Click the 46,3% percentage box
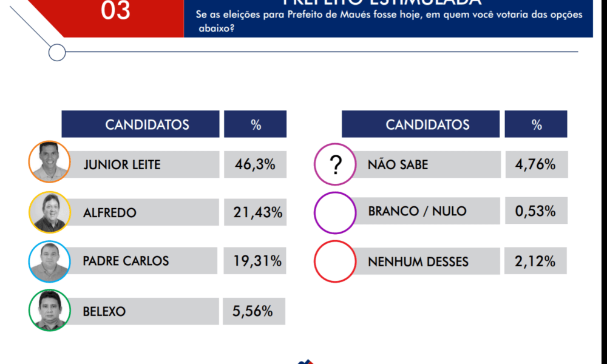This screenshot has height=364, width=607. (x=255, y=164)
